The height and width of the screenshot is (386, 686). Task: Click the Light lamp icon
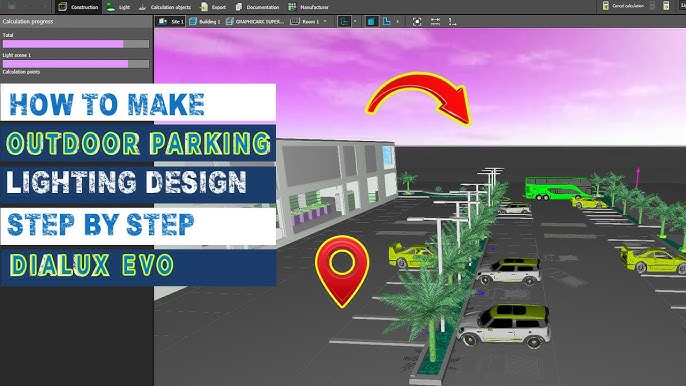[111, 7]
